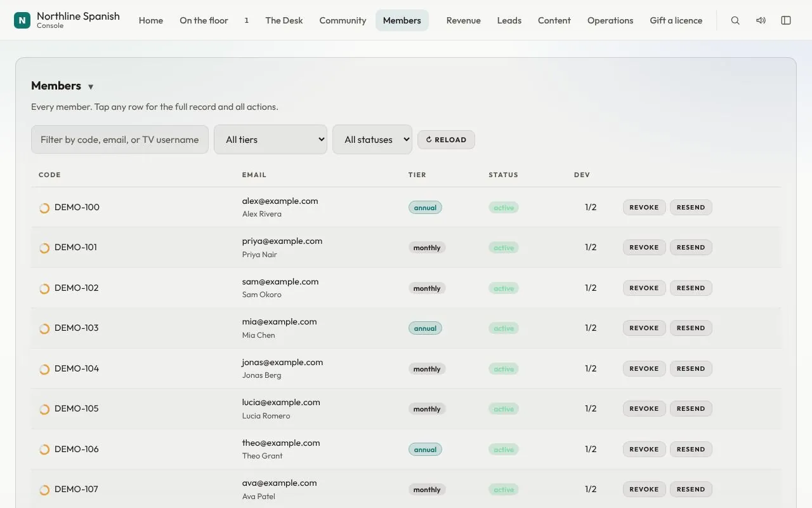This screenshot has height=508, width=812.
Task: Go to the Community tab
Action: click(x=343, y=20)
